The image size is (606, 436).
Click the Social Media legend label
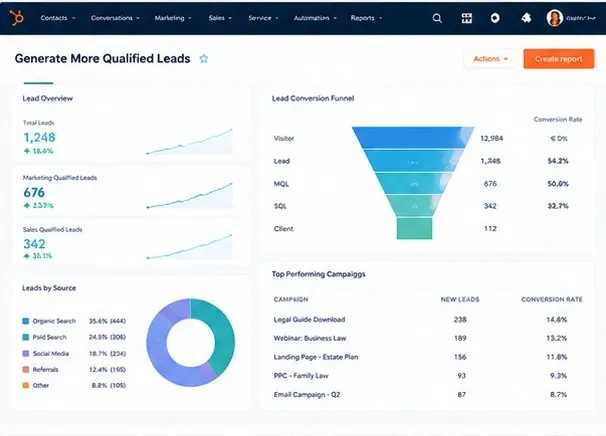click(x=51, y=353)
